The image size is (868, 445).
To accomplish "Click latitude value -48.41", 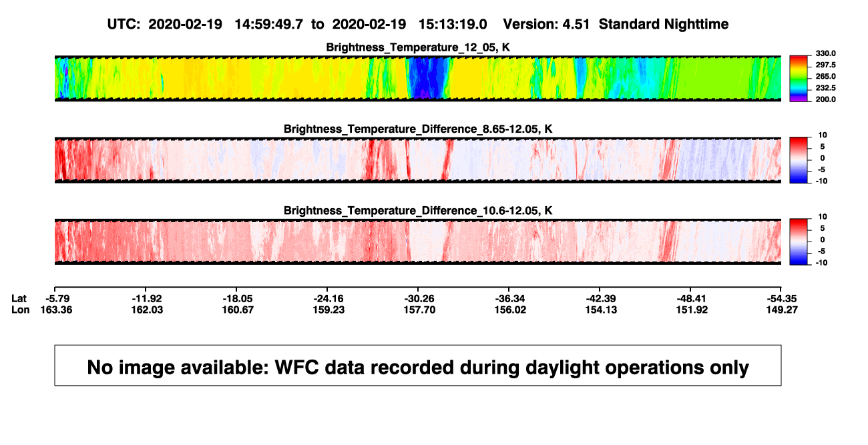I will [x=692, y=298].
